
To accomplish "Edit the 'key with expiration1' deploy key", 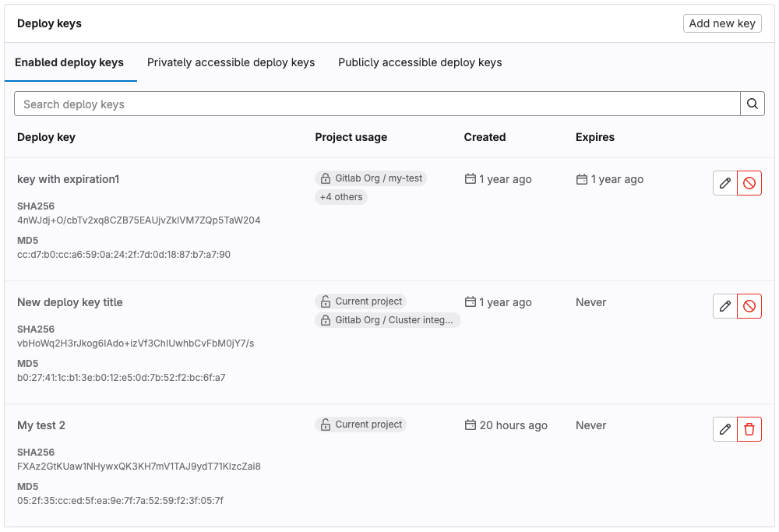I will coord(724,183).
